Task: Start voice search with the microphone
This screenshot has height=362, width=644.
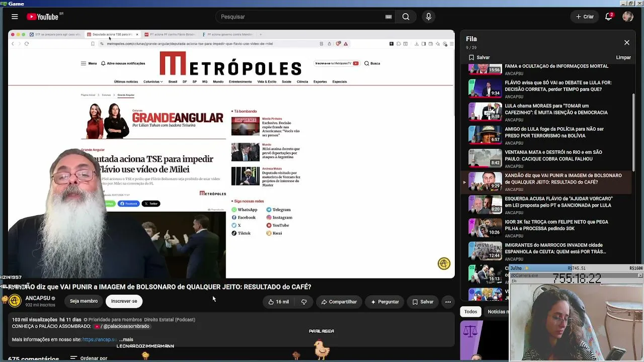Action: click(x=429, y=17)
